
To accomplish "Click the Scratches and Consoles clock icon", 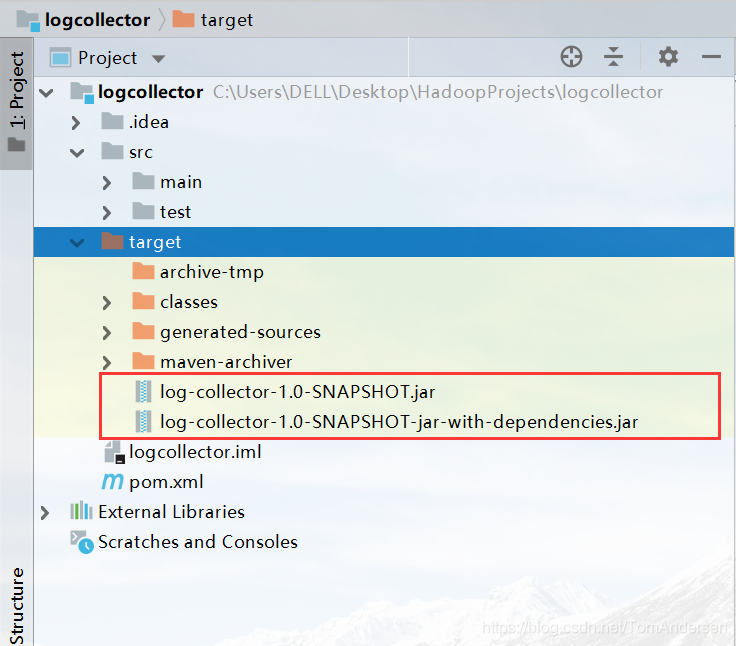I will (82, 542).
